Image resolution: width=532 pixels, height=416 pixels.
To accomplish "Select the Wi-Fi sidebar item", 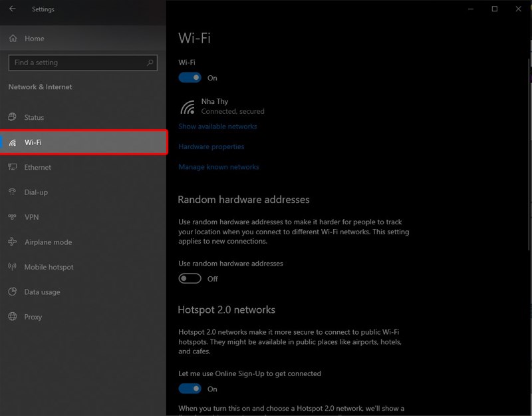I will [83, 142].
